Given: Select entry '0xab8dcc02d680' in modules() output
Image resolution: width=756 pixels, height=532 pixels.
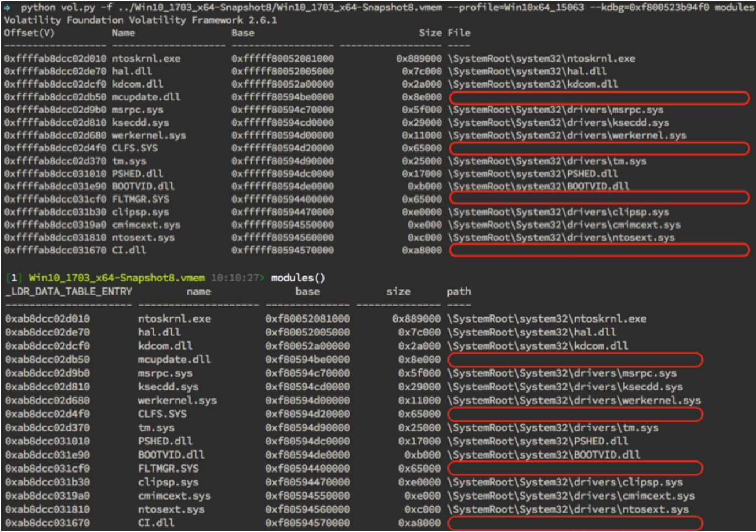Looking at the screenshot, I should pyautogui.click(x=47, y=400).
